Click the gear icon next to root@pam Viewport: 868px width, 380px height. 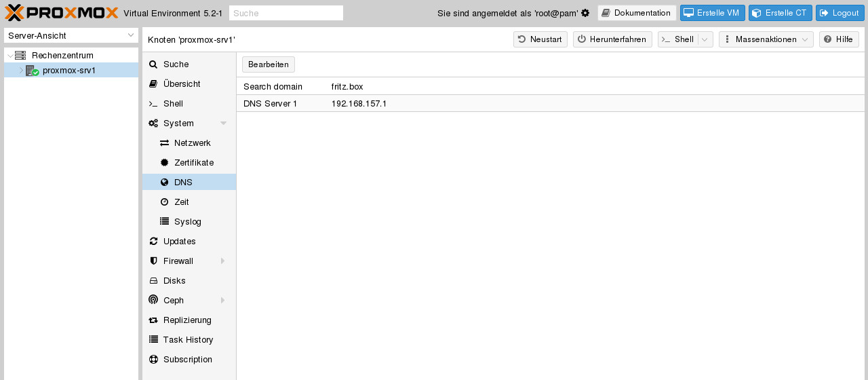[x=585, y=13]
